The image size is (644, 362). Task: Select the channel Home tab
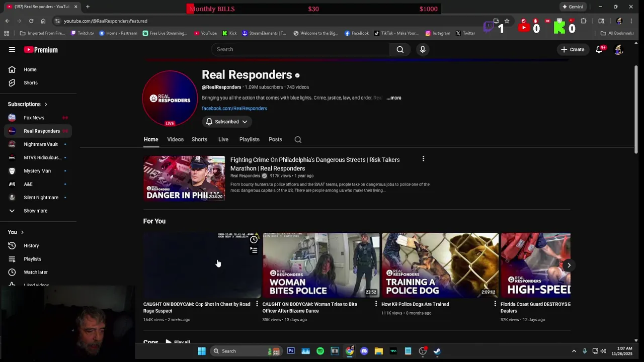point(151,139)
